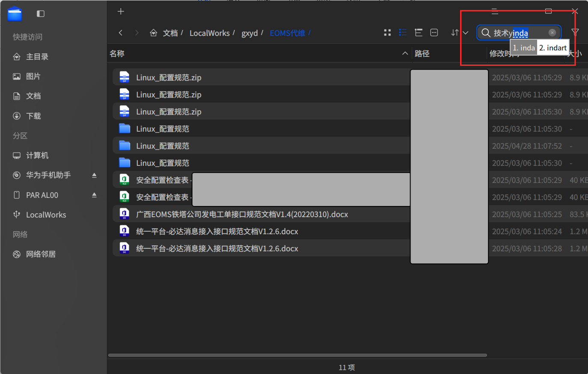Navigate to LocalWorks breadcrumb segment
Image resolution: width=588 pixels, height=374 pixels.
(210, 33)
